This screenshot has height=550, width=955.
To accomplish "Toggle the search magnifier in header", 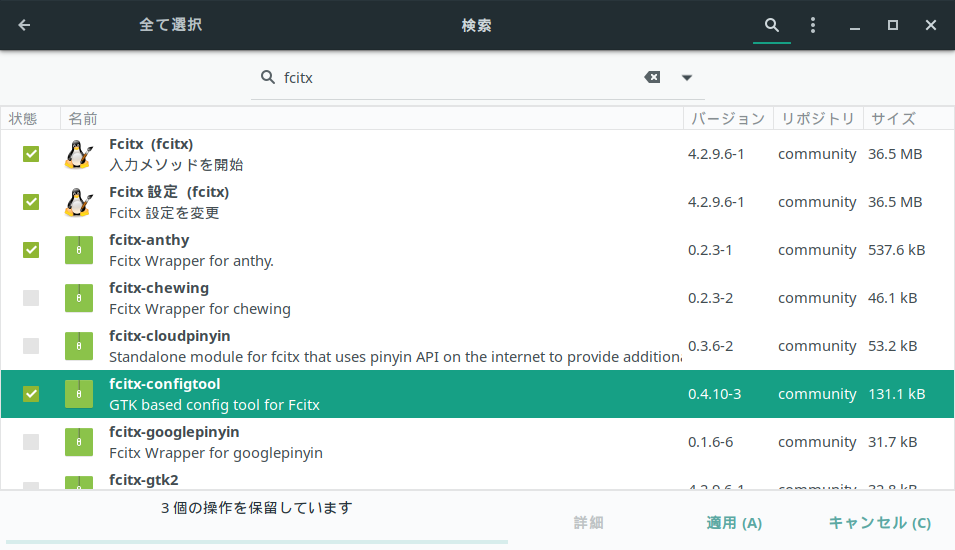I will point(772,25).
